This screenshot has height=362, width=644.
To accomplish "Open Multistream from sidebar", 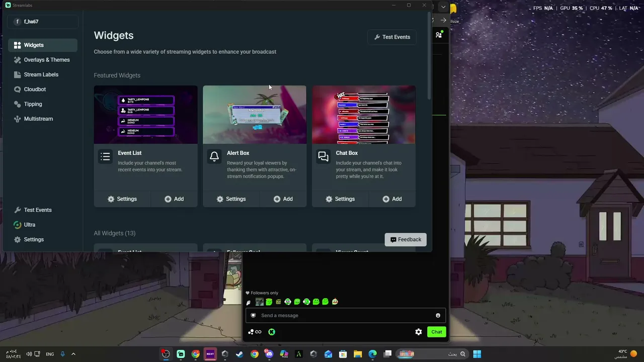I will 43,119.
